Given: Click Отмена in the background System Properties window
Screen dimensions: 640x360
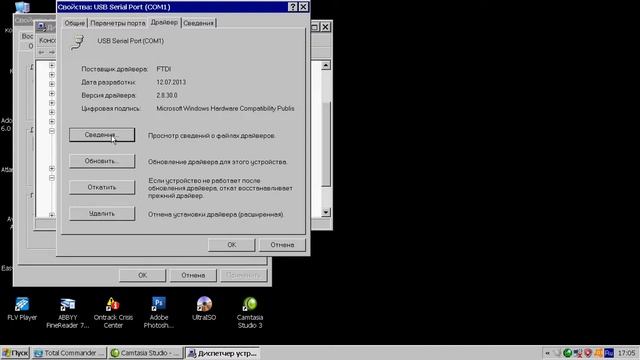Looking at the screenshot, I should coord(193,275).
